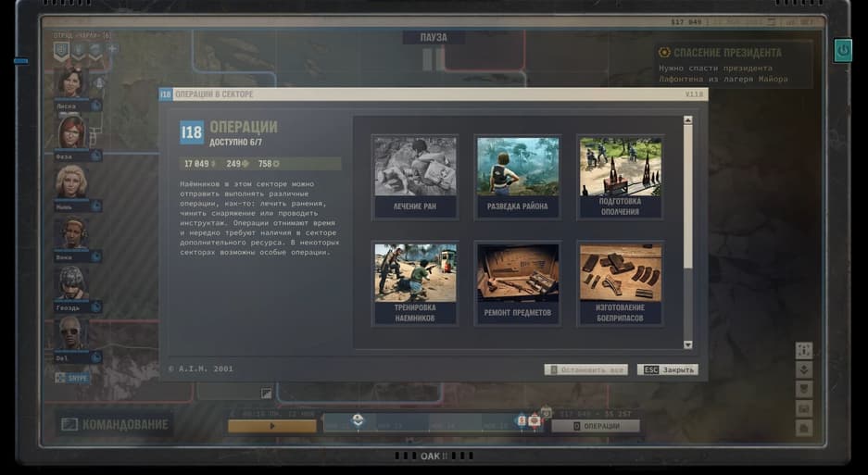
Task: Open Подготовка ополчения operation card
Action: click(x=620, y=177)
